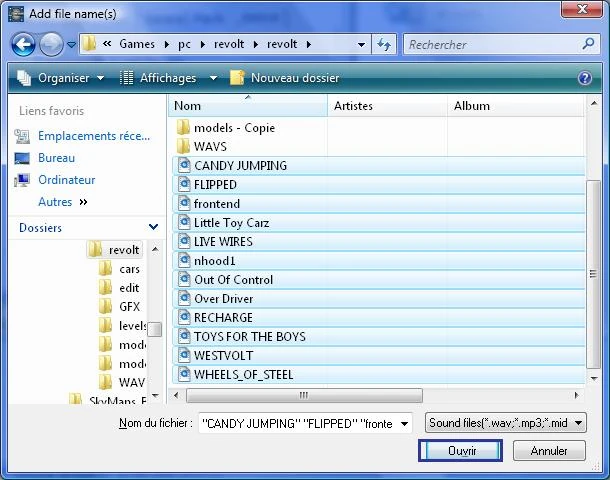The height and width of the screenshot is (480, 610).
Task: Select FLIPPED audio file icon
Action: pos(184,184)
